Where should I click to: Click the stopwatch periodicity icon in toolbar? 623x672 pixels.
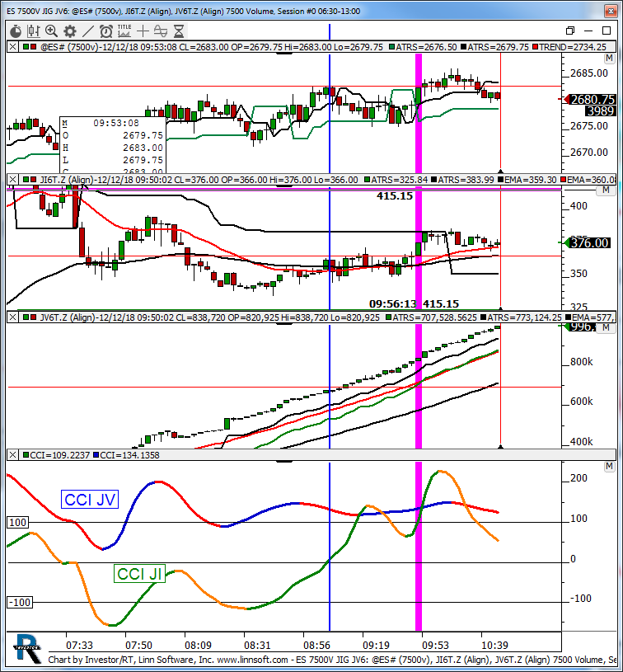[15, 31]
